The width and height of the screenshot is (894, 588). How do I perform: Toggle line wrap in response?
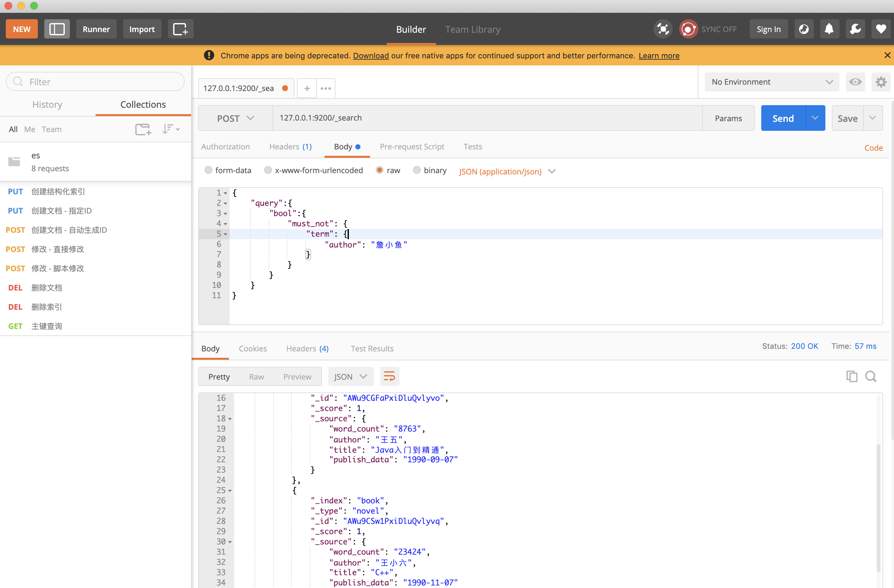[389, 376]
